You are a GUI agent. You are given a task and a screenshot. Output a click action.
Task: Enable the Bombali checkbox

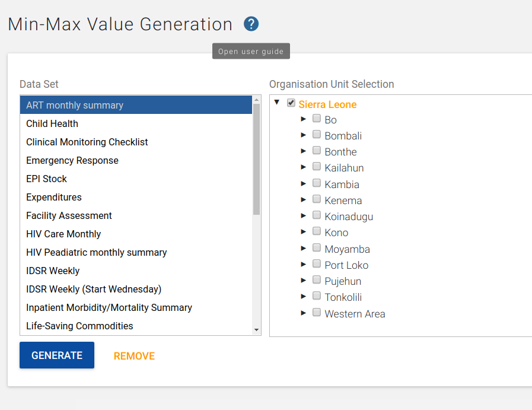tap(317, 134)
